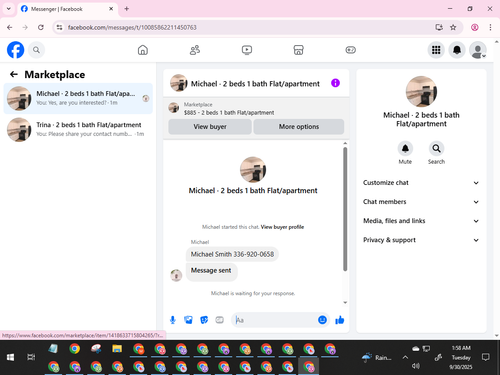Go to the Home feed icon
Image resolution: width=500 pixels, height=375 pixels.
pyautogui.click(x=143, y=50)
